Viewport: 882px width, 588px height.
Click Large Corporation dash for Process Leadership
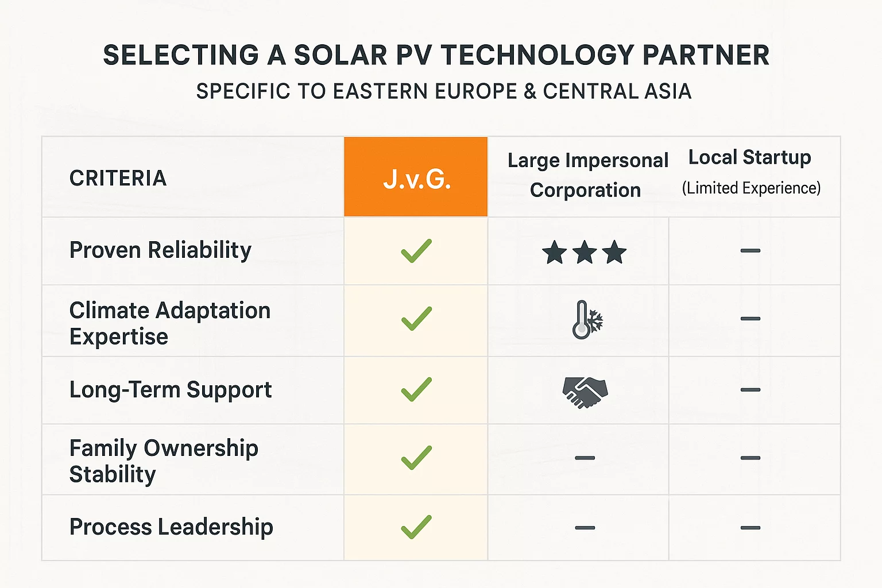pos(585,528)
